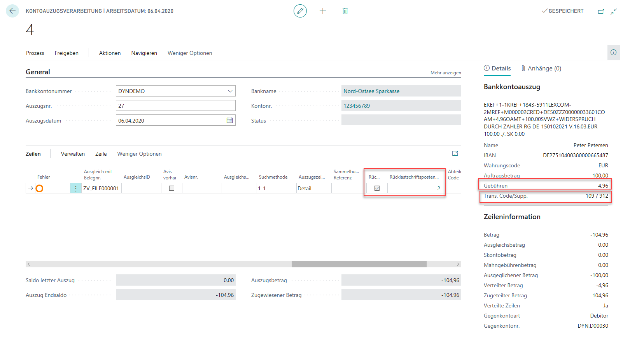The height and width of the screenshot is (337, 644).
Task: Click the pencil edit icon
Action: [300, 11]
